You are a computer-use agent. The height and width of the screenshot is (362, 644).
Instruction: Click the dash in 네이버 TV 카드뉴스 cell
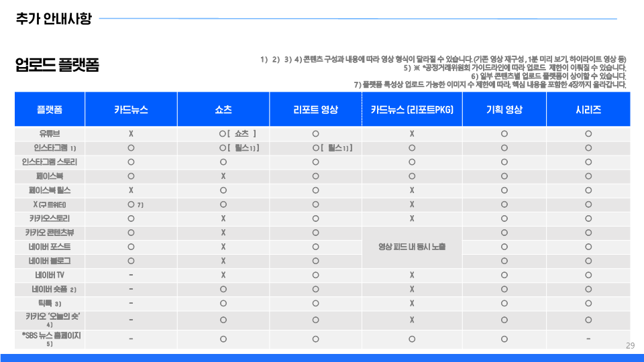pos(131,275)
